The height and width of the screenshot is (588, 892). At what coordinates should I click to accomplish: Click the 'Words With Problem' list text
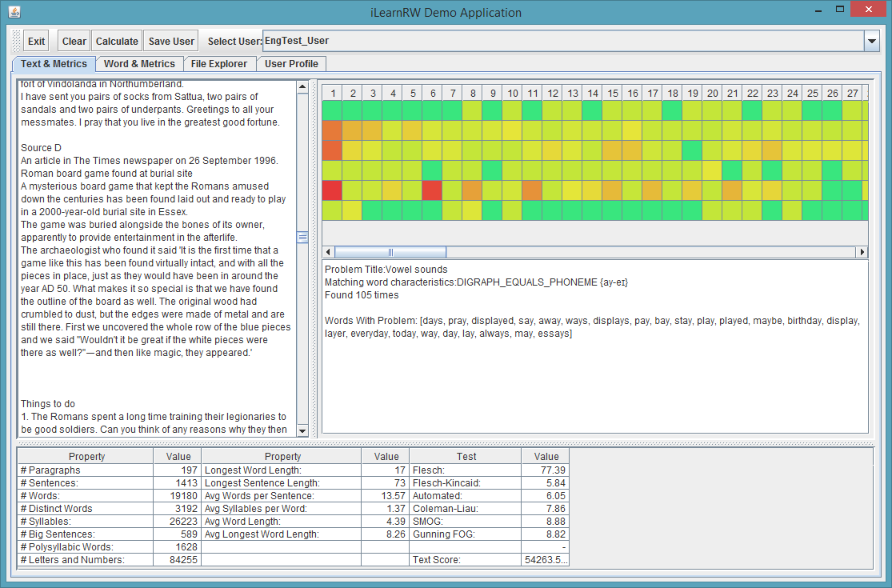pos(592,327)
